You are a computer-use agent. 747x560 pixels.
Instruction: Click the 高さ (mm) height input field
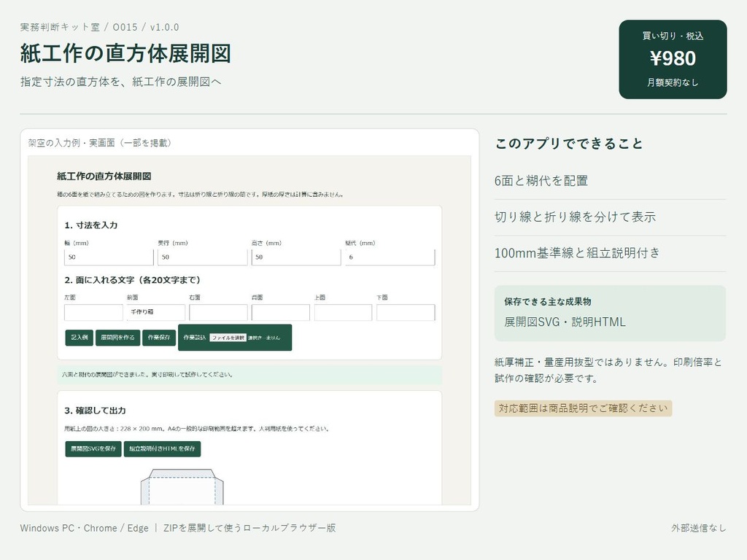(x=296, y=257)
